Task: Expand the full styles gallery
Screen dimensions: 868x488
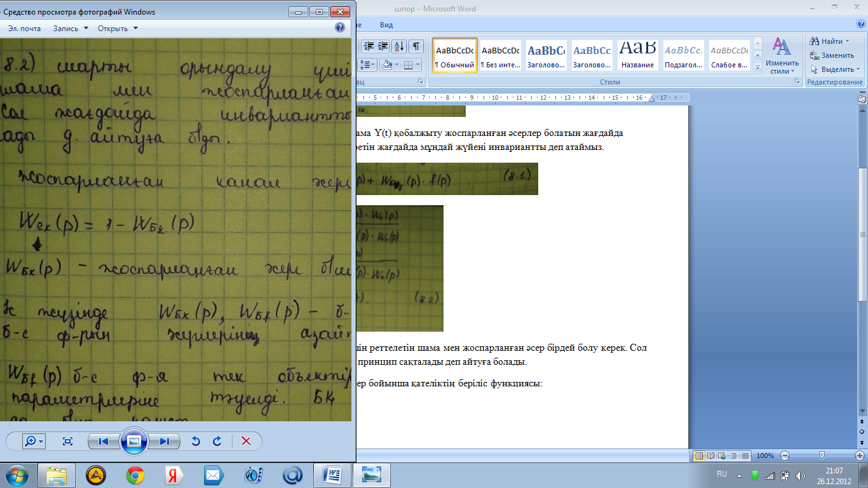Action: [757, 67]
